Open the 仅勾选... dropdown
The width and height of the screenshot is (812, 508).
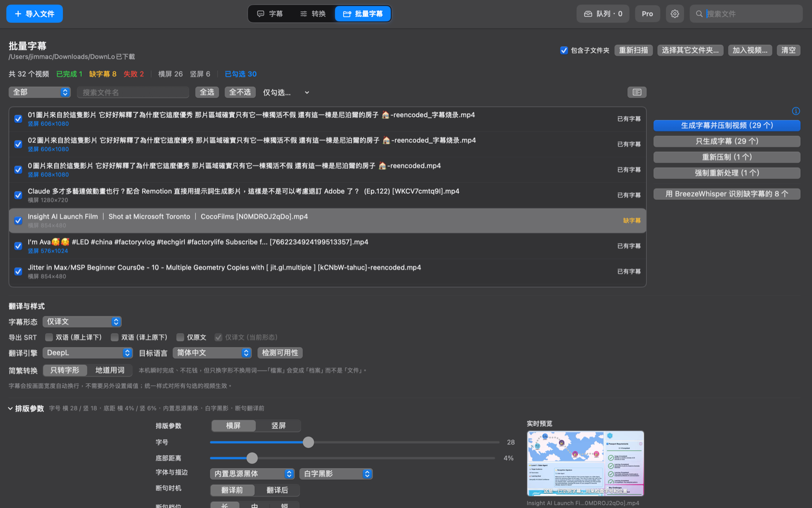click(286, 92)
